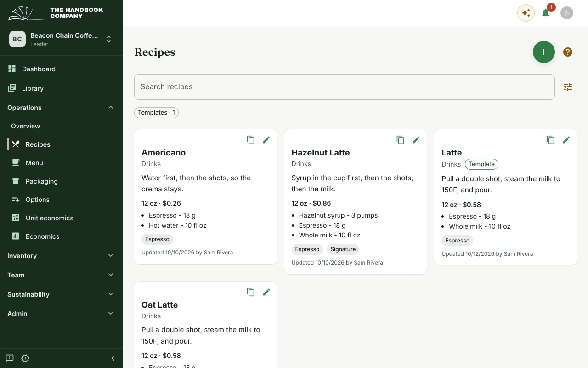Screen dimensions: 588x368
Task: Toggle the Templates · 1 filter chip
Action: point(156,113)
